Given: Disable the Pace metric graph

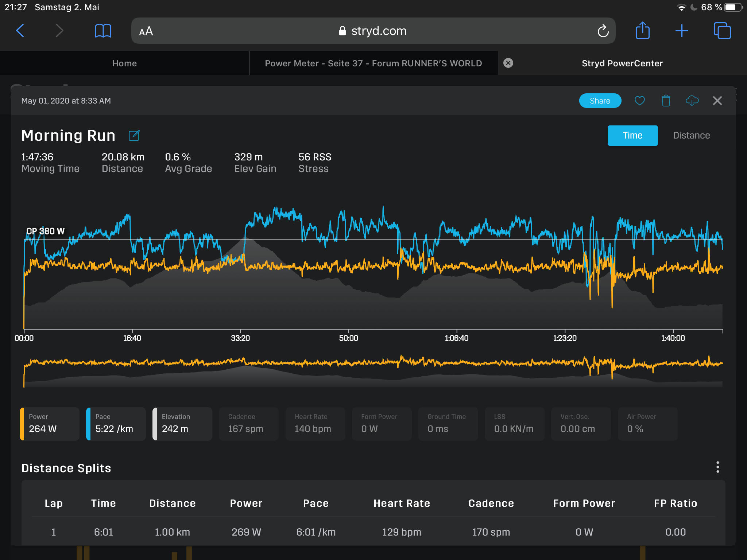Looking at the screenshot, I should point(116,424).
